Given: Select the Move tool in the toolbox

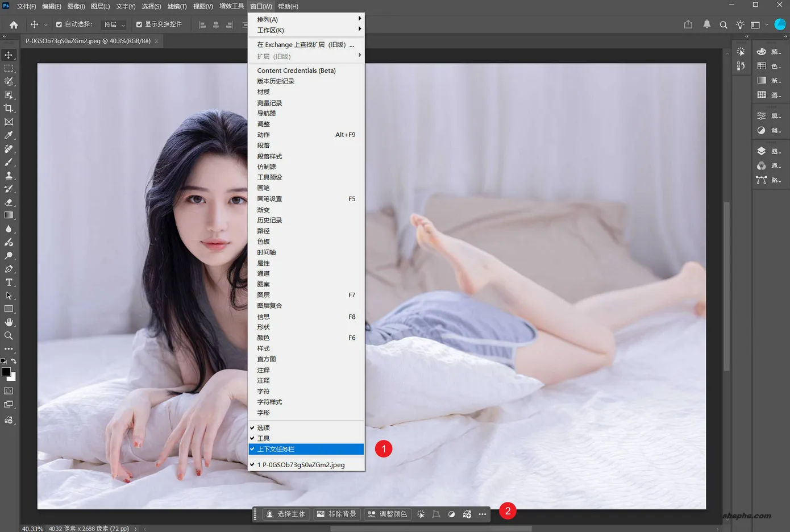Looking at the screenshot, I should [x=9, y=55].
